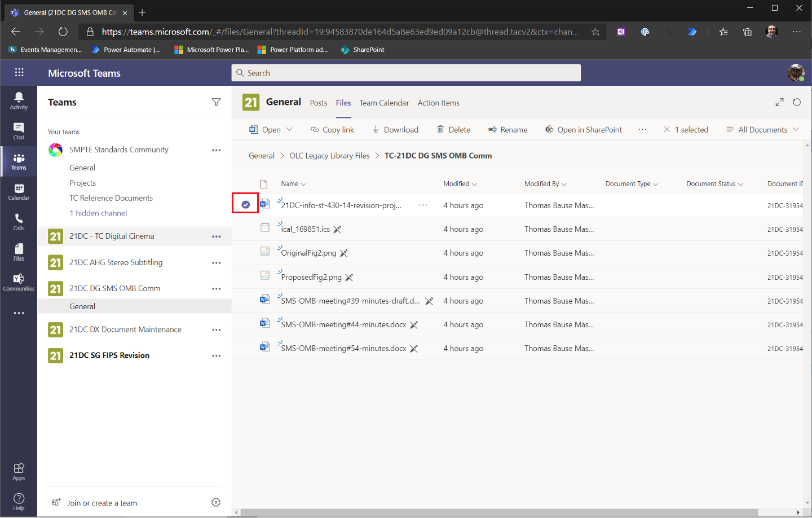
Task: Expand the Files tab to full screen
Action: (x=779, y=102)
